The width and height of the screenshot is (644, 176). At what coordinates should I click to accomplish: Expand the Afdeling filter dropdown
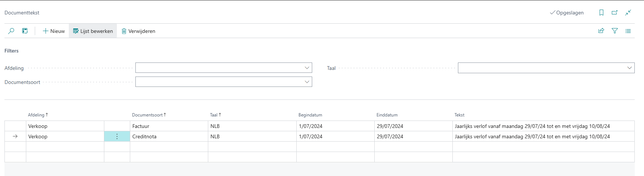pyautogui.click(x=307, y=68)
